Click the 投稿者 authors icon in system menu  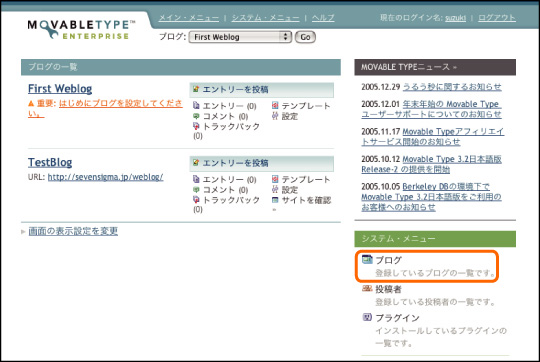[x=367, y=288]
